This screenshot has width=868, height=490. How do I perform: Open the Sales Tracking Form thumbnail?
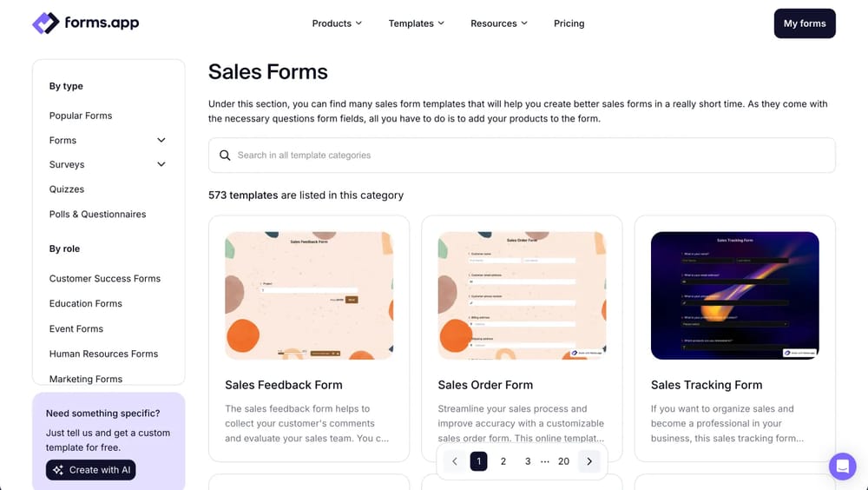click(734, 295)
